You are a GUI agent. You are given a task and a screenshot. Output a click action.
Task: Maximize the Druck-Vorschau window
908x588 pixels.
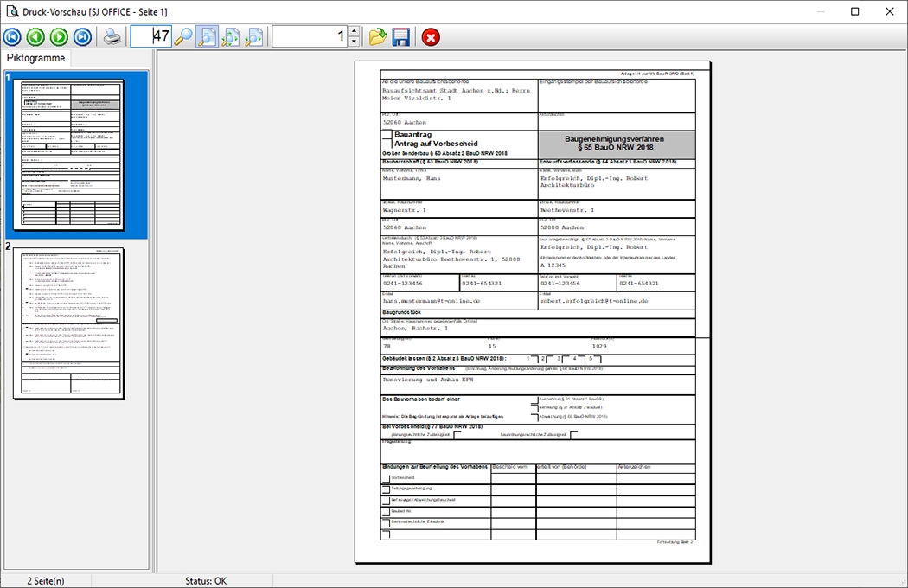(x=854, y=11)
